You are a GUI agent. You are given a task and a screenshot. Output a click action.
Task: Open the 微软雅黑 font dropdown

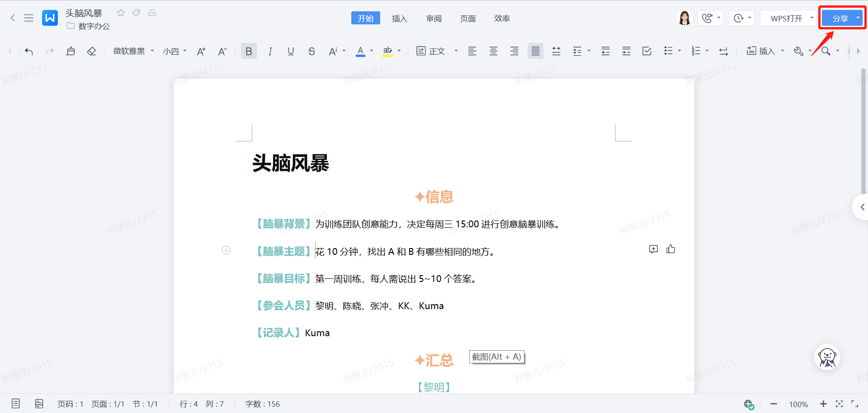(x=133, y=51)
